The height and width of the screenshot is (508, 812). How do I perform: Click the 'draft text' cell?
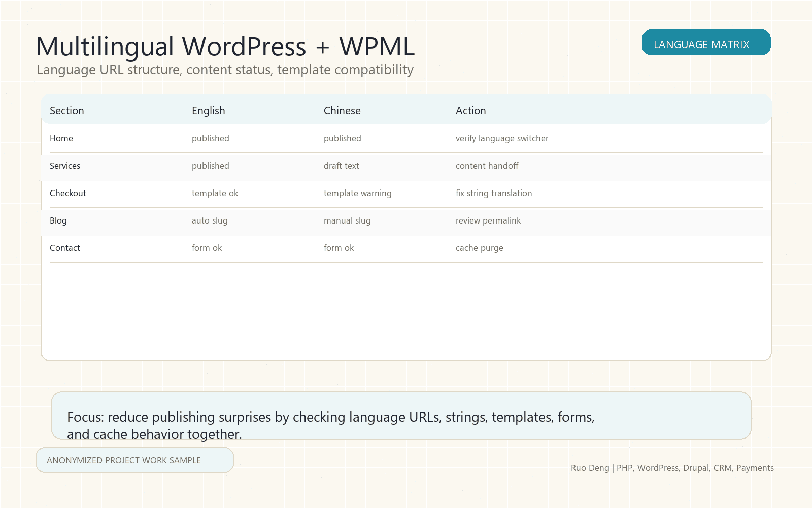click(x=342, y=166)
